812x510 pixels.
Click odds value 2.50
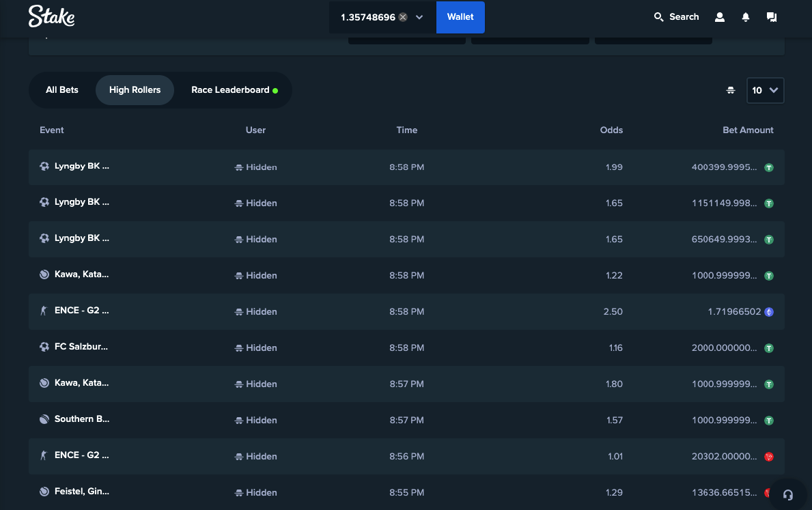point(613,312)
